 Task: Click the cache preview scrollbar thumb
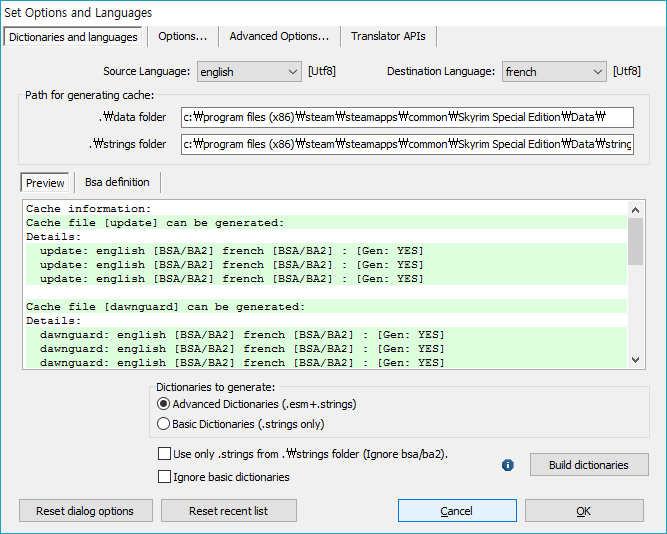coord(636,241)
